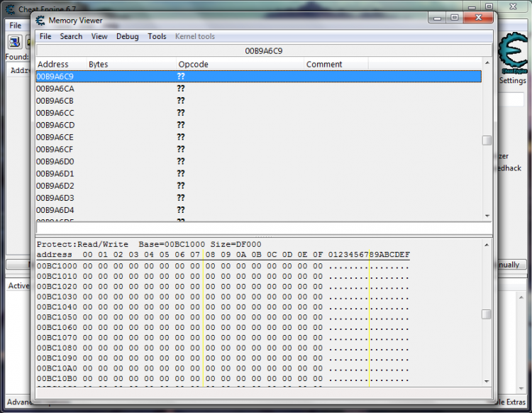The height and width of the screenshot is (413, 532).
Task: Click hex view scrollbar up arrow
Action: pyautogui.click(x=487, y=245)
